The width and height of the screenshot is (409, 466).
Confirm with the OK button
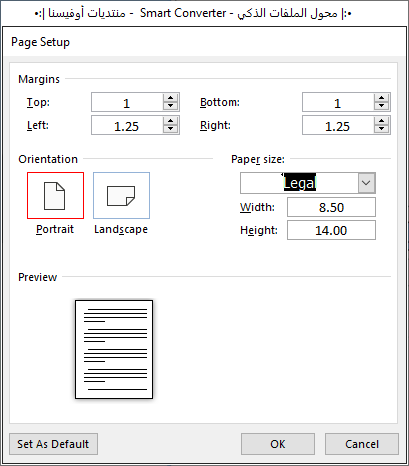278,444
